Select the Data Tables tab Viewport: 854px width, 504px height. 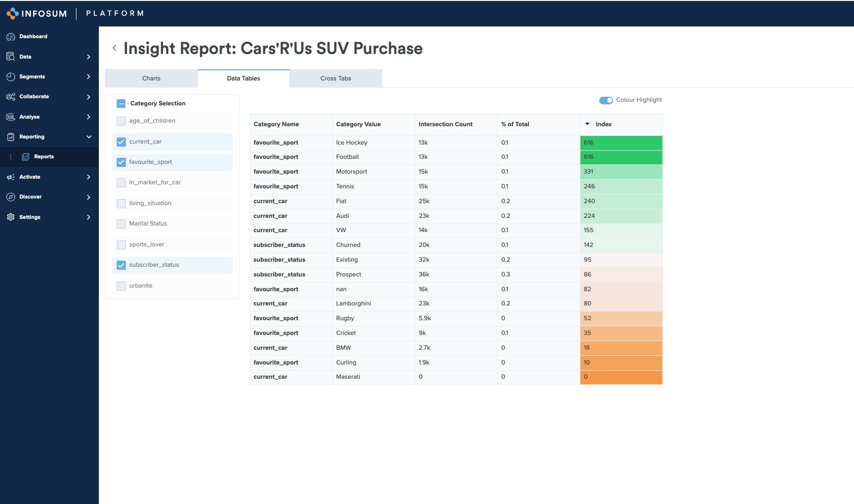click(244, 78)
